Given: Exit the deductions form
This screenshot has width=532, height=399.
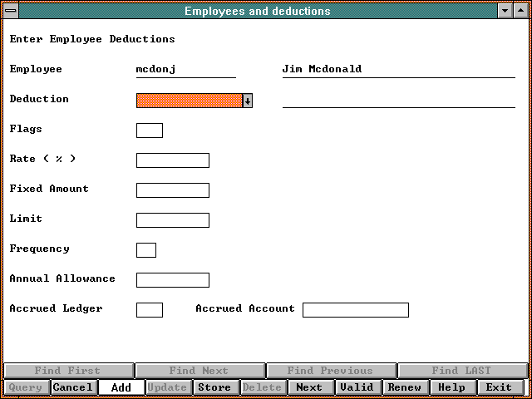Looking at the screenshot, I should 499,387.
